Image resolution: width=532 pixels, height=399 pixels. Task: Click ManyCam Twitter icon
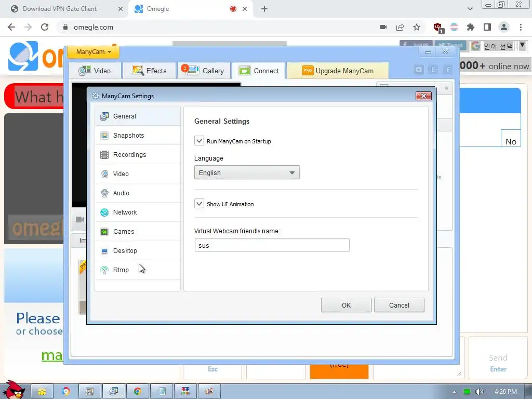click(433, 70)
